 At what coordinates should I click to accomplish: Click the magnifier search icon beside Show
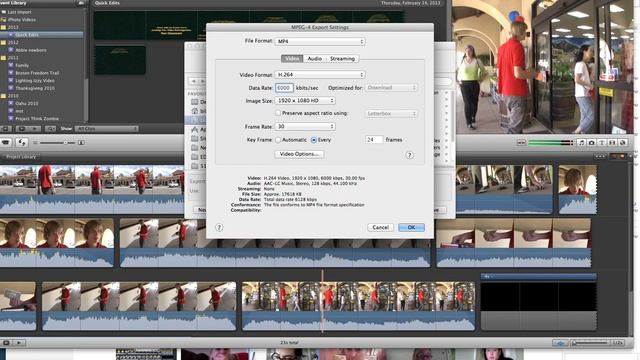[x=50, y=129]
